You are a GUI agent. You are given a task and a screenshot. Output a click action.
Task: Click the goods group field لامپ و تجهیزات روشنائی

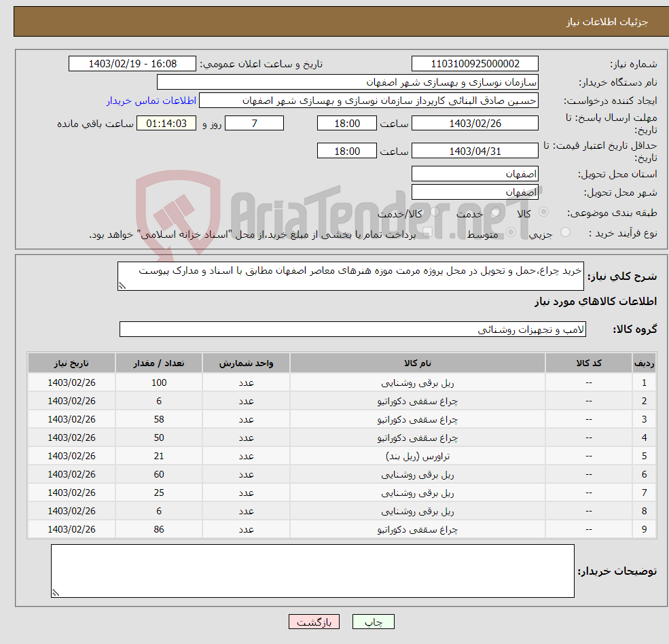[x=353, y=329]
